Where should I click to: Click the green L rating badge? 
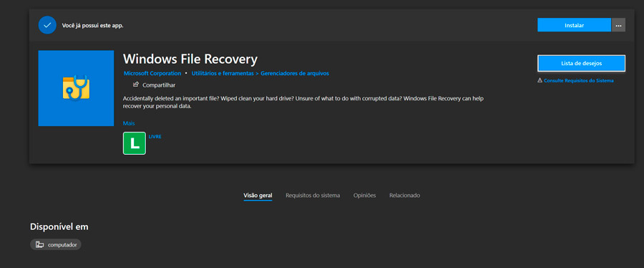pos(135,143)
